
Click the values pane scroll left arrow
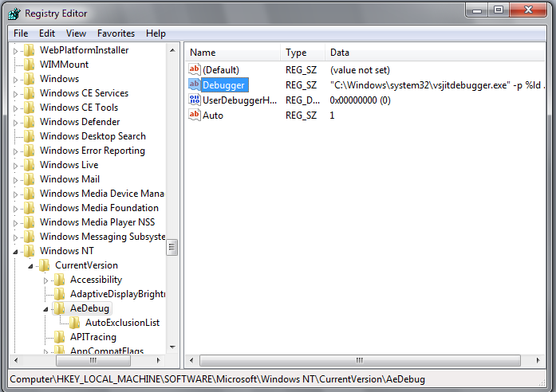pos(191,360)
